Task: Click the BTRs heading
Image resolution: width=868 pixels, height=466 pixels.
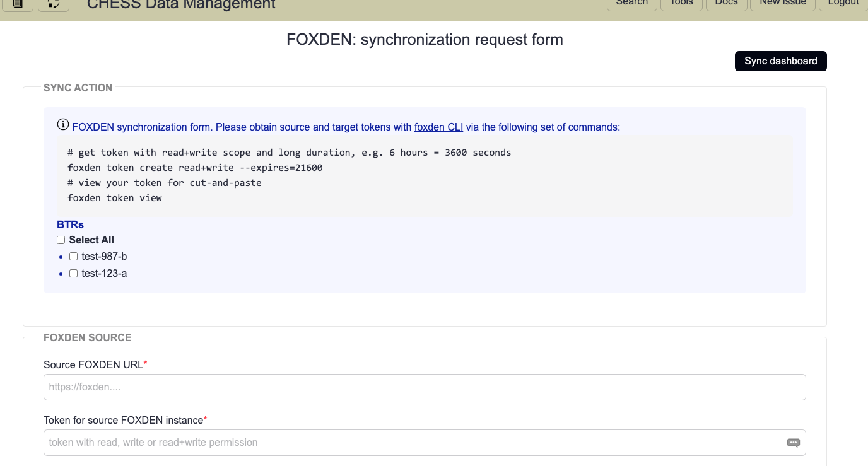Action: (x=70, y=225)
